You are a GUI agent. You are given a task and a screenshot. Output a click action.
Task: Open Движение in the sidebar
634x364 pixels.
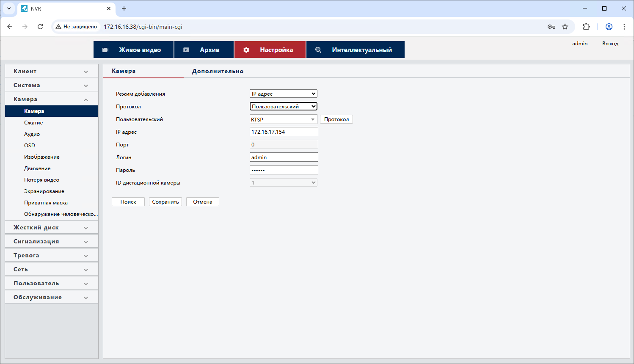coord(37,168)
